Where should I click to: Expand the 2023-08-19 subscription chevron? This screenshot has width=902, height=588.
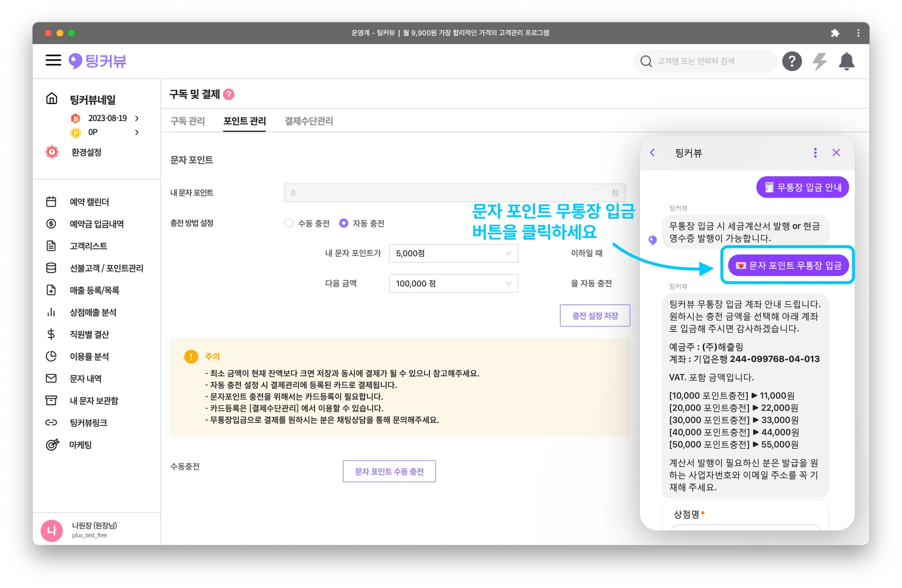tap(137, 118)
